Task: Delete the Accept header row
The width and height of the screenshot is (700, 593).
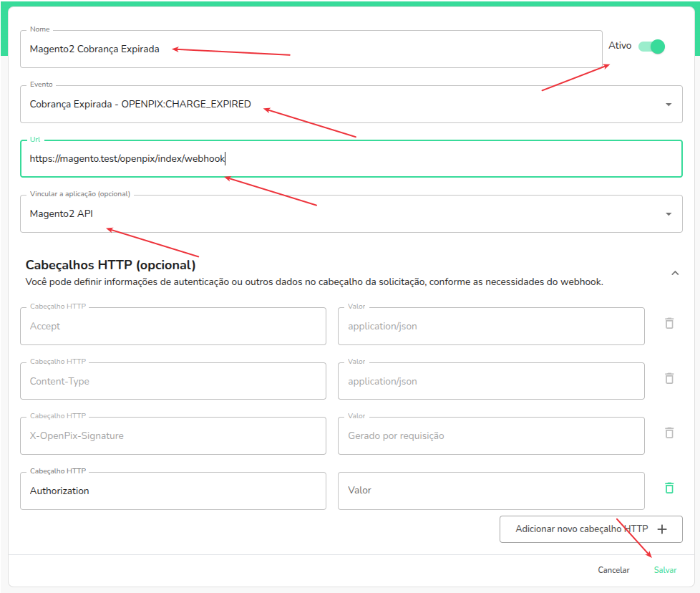Action: pyautogui.click(x=669, y=323)
